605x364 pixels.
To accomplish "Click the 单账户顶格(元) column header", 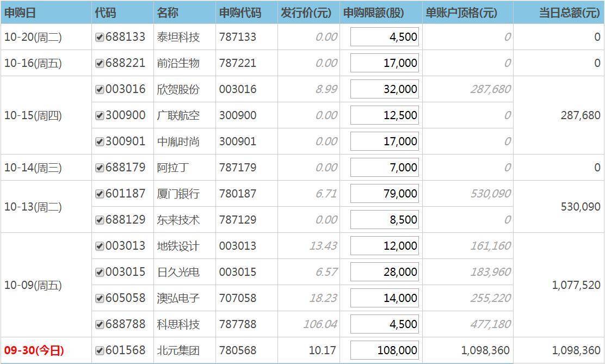I will [x=468, y=13].
